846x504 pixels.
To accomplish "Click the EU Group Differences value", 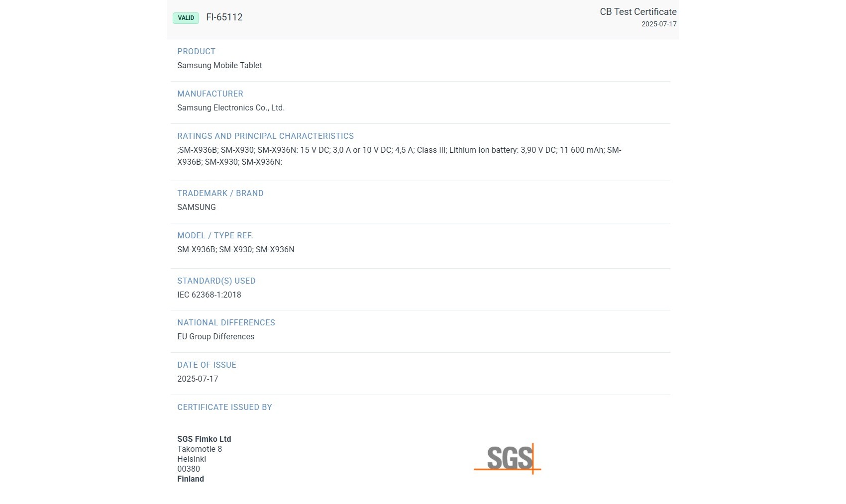I will (215, 337).
